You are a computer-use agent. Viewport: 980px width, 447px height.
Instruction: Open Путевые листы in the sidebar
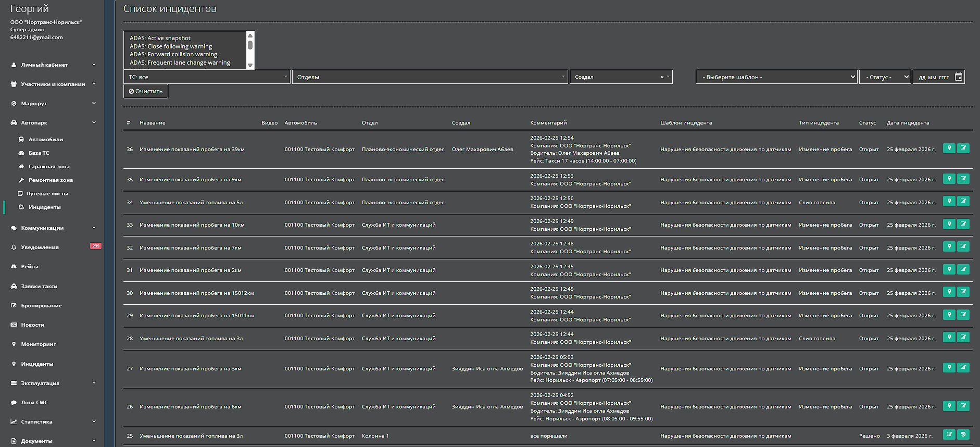pyautogui.click(x=47, y=194)
